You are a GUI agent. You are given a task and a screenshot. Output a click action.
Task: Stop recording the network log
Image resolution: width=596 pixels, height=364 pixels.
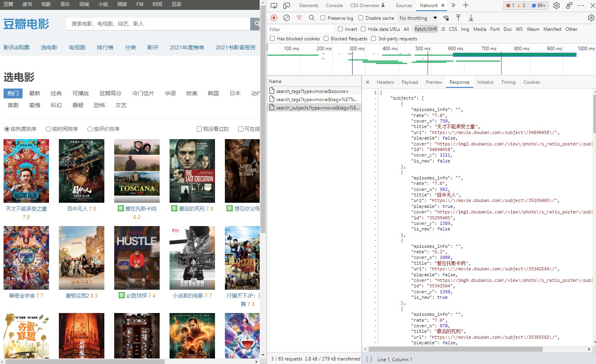[x=274, y=18]
